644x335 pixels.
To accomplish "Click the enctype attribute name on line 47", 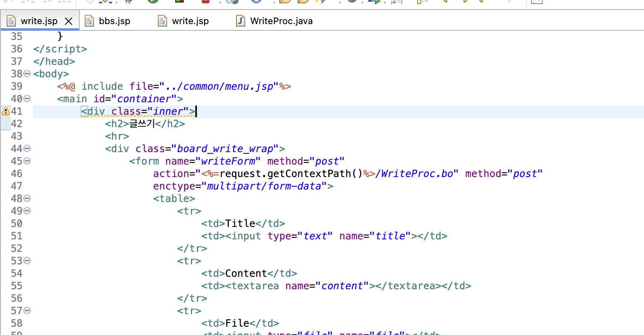I will (174, 186).
